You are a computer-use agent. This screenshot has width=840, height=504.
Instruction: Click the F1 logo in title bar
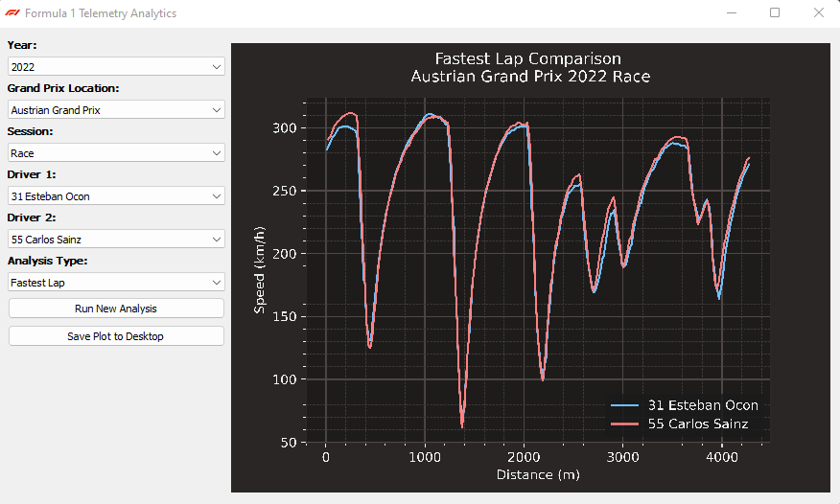tap(12, 13)
